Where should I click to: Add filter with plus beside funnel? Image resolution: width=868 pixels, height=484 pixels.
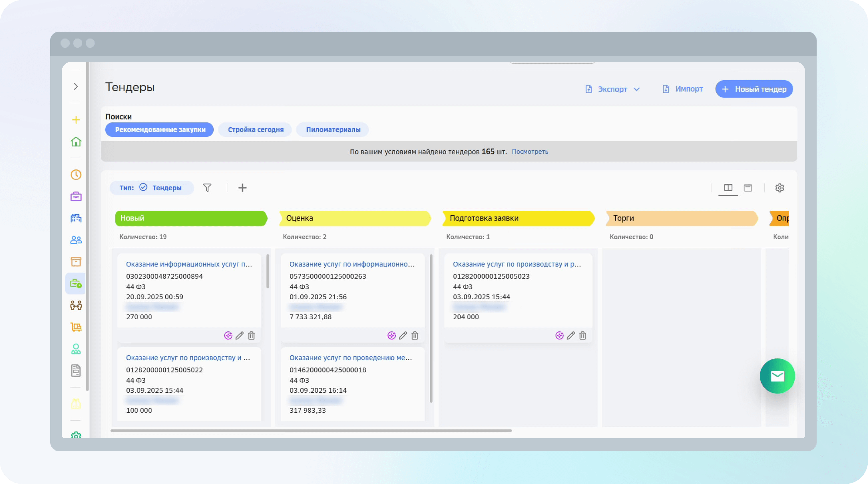point(242,187)
